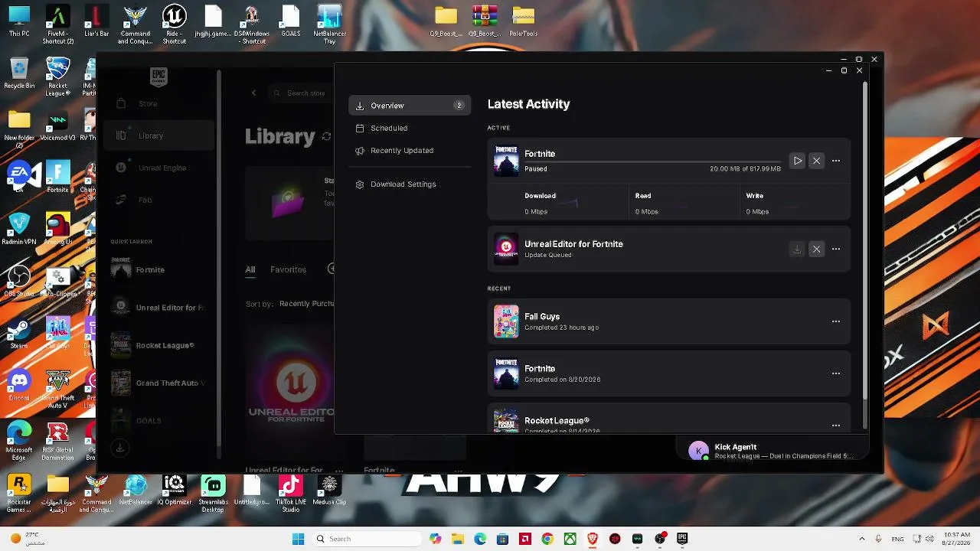
Task: Launch Fortnite from Quick Launch list
Action: (158, 269)
